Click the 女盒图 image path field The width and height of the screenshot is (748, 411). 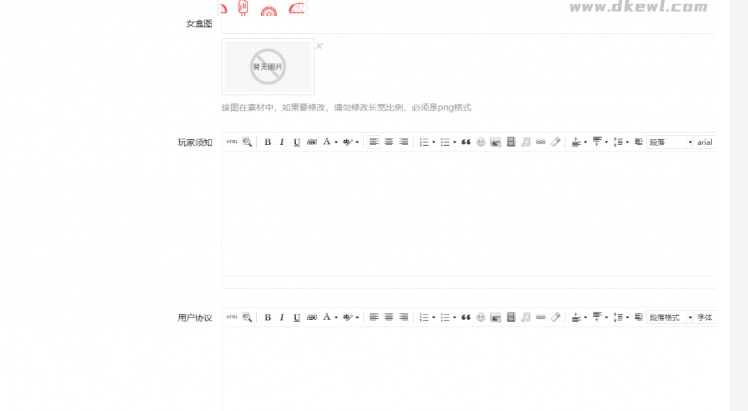469,24
